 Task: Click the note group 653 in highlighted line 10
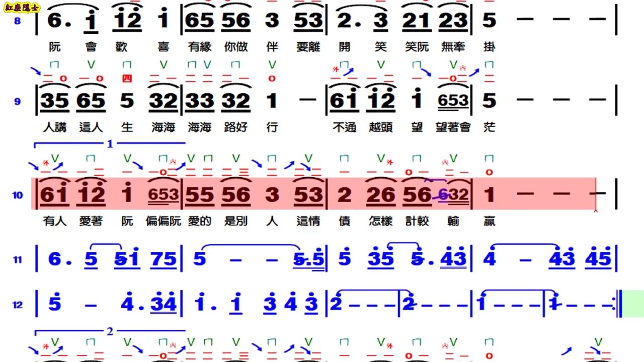(x=164, y=195)
